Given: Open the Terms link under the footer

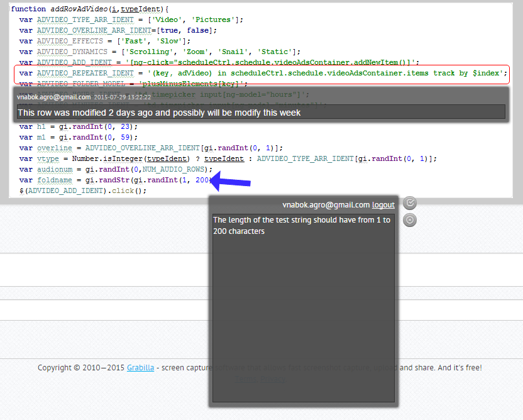Looking at the screenshot, I should [x=246, y=380].
